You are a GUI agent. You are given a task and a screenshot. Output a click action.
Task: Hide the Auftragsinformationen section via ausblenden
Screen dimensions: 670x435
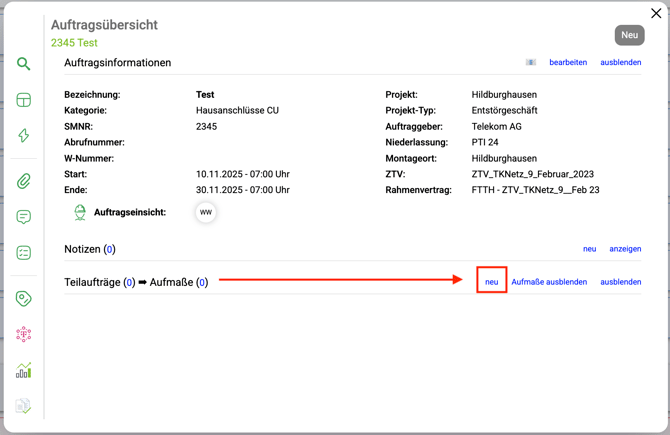620,62
